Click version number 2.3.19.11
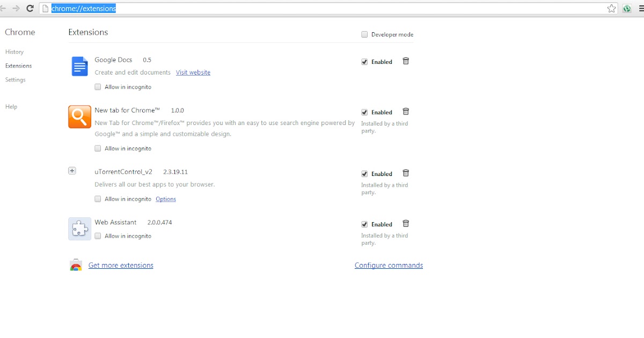 (x=175, y=172)
